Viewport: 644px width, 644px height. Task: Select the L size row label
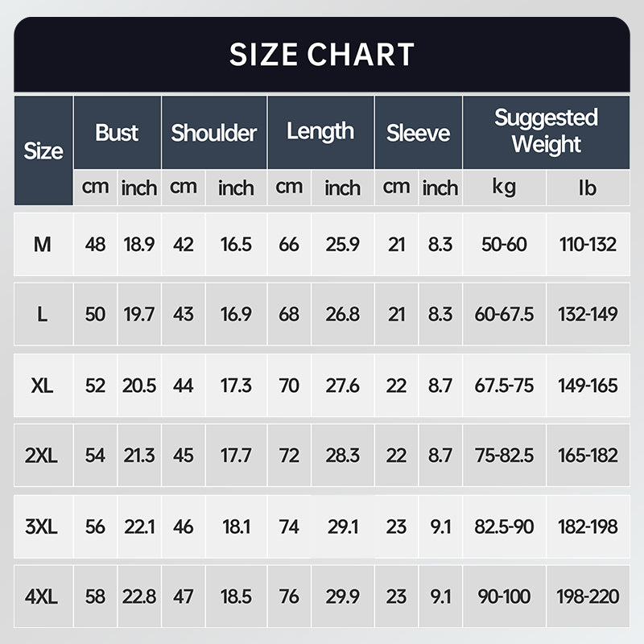pos(43,315)
